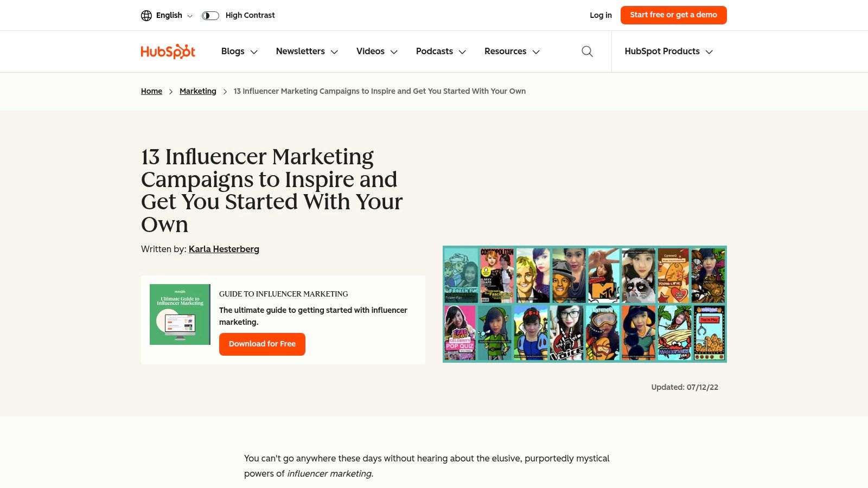Screen dimensions: 868x488
Task: Click the Log in link
Action: pos(601,15)
